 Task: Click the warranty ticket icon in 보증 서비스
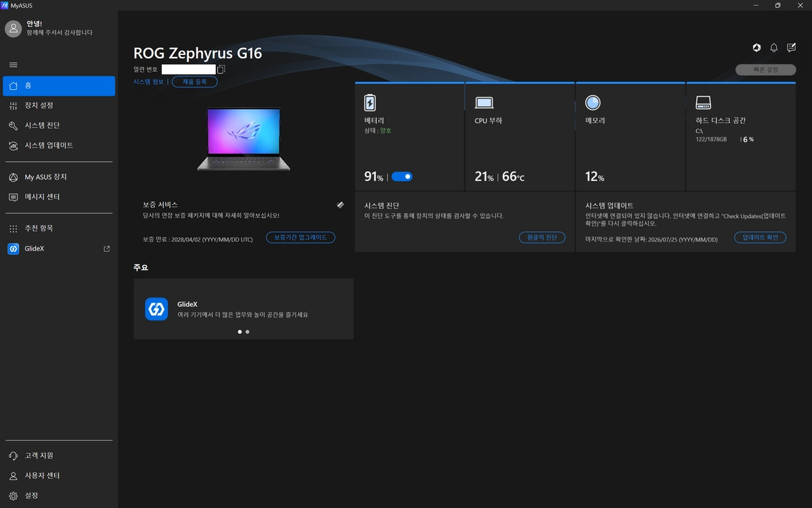tap(340, 205)
